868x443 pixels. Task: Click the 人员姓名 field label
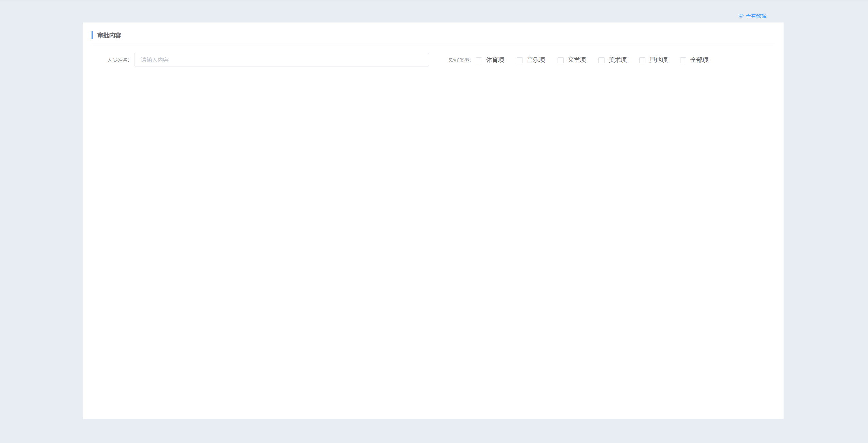point(118,60)
